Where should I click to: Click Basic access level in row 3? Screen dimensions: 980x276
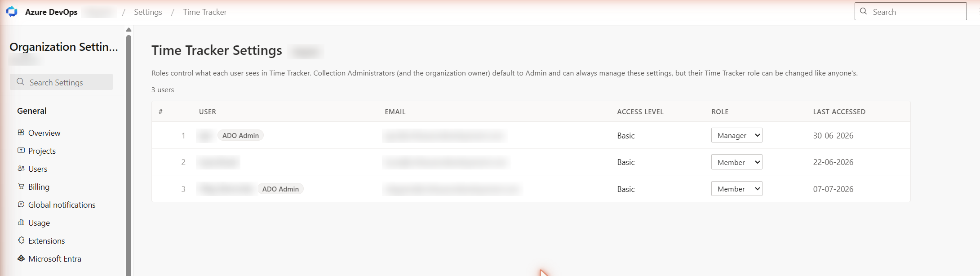[x=626, y=189]
